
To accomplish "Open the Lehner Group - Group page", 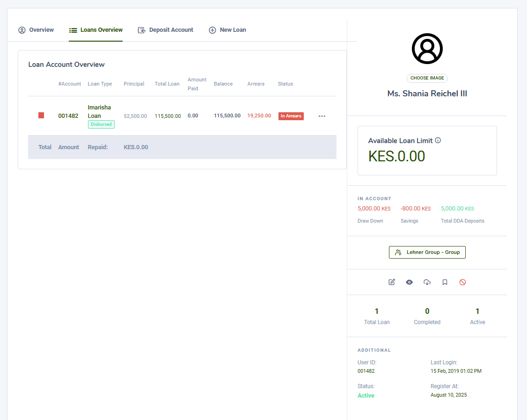I will coord(427,252).
